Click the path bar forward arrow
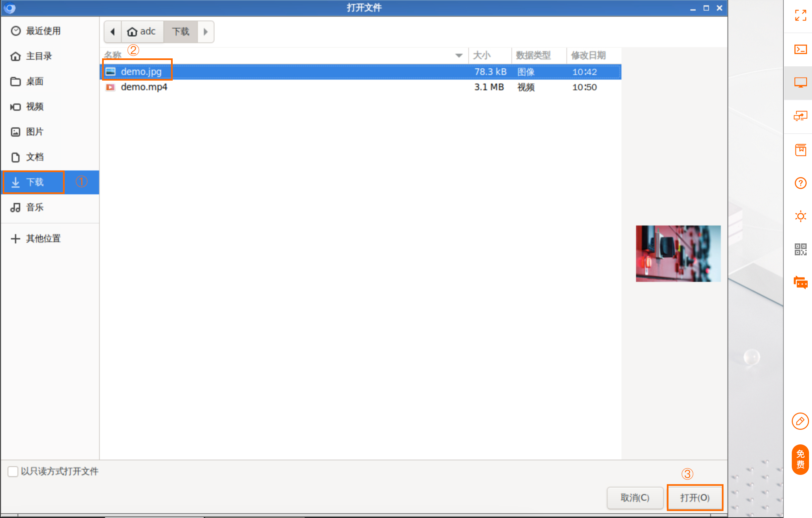 [205, 32]
